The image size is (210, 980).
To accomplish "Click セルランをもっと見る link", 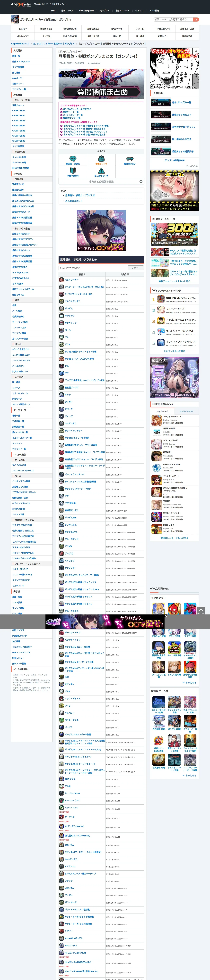I will pos(174,351).
